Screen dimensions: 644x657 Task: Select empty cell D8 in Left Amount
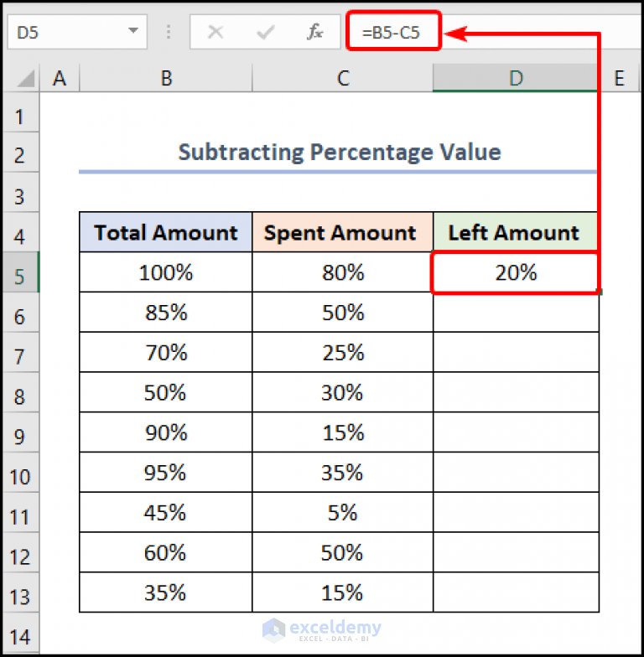(516, 392)
